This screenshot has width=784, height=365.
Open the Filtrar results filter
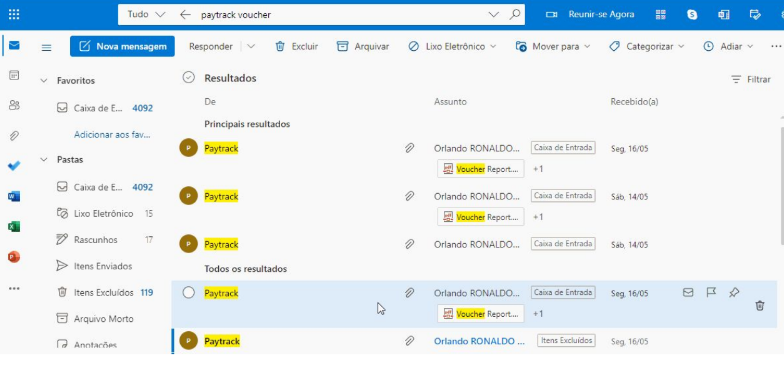[x=750, y=79]
